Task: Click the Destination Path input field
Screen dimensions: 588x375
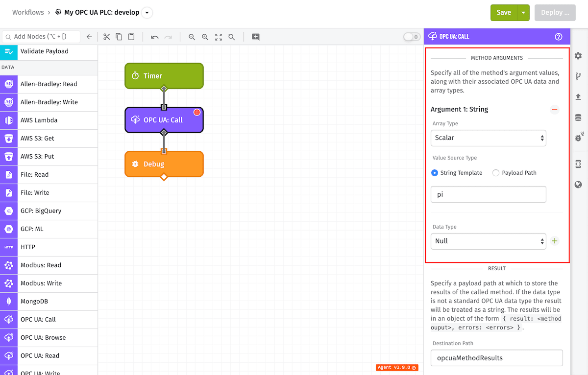Action: [497, 358]
